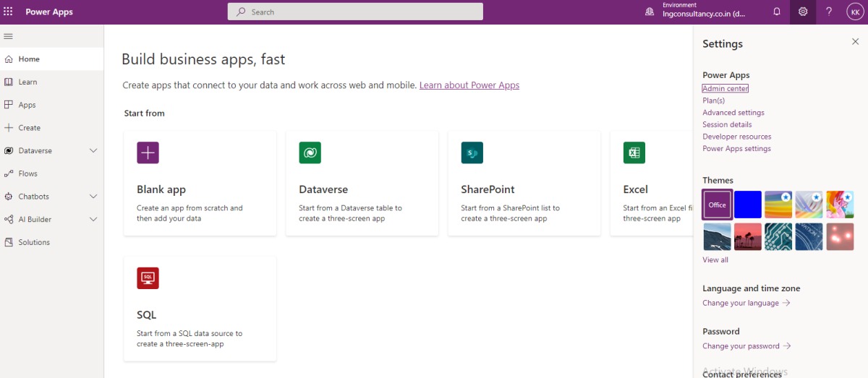Image resolution: width=868 pixels, height=378 pixels.
Task: Click the Dataverse card green icon
Action: [x=310, y=153]
